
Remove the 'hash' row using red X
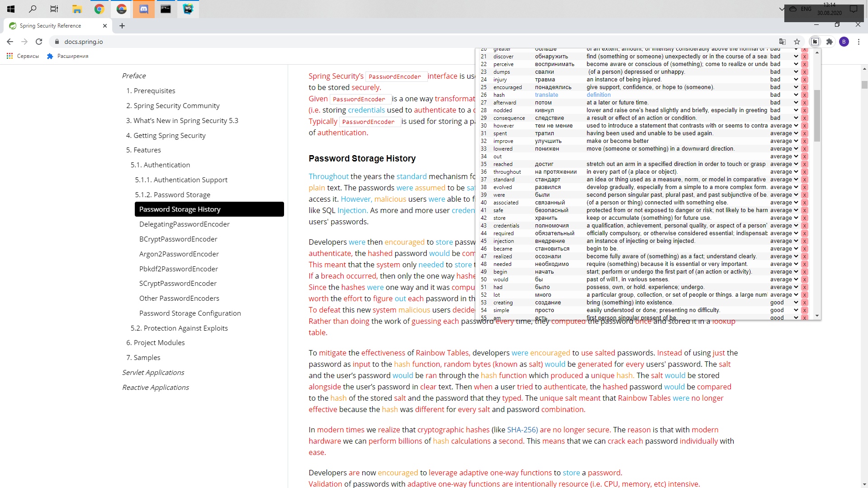pyautogui.click(x=805, y=95)
